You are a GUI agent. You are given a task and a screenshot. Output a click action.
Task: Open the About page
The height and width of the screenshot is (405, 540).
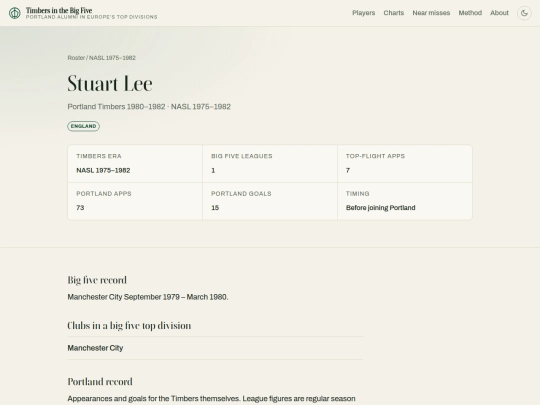click(x=499, y=13)
